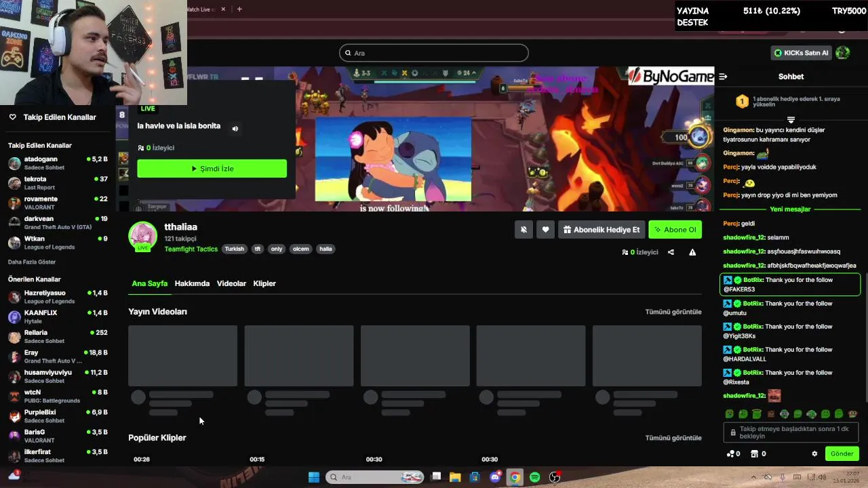The image size is (868, 488).
Task: Click the Abonelik Hediye Et button
Action: click(x=601, y=230)
